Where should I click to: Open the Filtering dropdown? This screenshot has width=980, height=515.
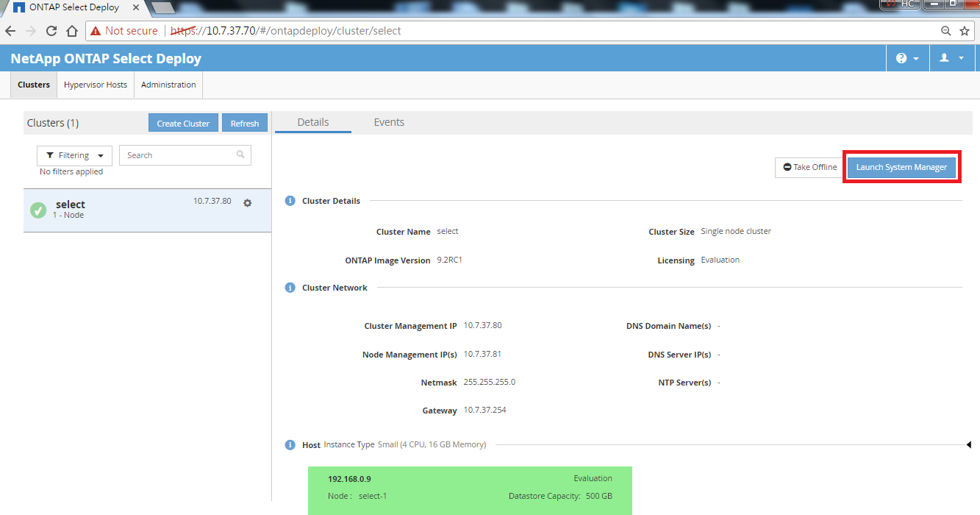[74, 155]
